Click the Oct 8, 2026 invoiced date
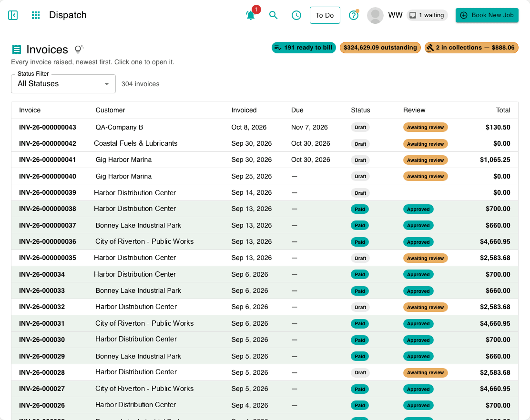This screenshot has width=530, height=420. click(249, 127)
